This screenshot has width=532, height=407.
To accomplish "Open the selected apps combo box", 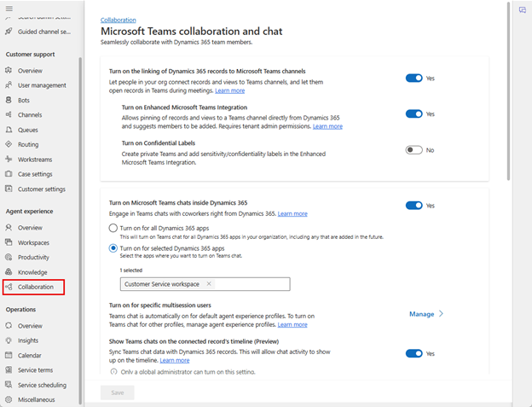I will point(205,284).
